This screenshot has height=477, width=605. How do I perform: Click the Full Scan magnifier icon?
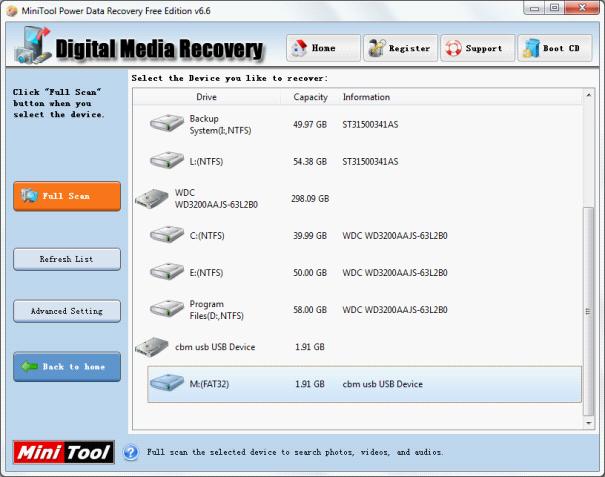(x=29, y=195)
